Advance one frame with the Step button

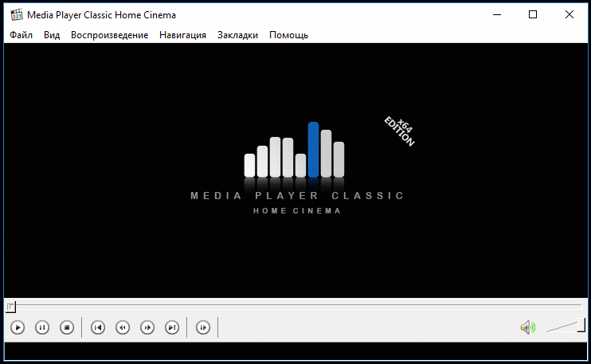(x=203, y=327)
